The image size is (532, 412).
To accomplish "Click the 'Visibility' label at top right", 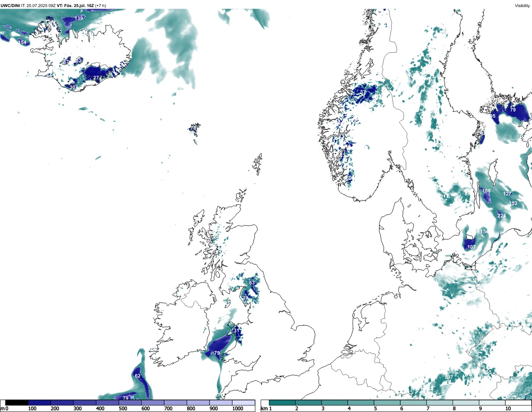I will (522, 5).
